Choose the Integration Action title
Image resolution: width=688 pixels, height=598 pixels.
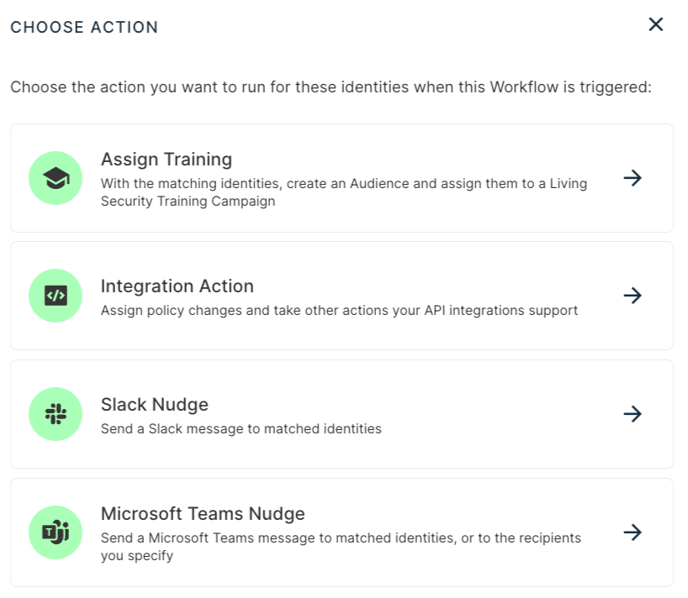177,286
